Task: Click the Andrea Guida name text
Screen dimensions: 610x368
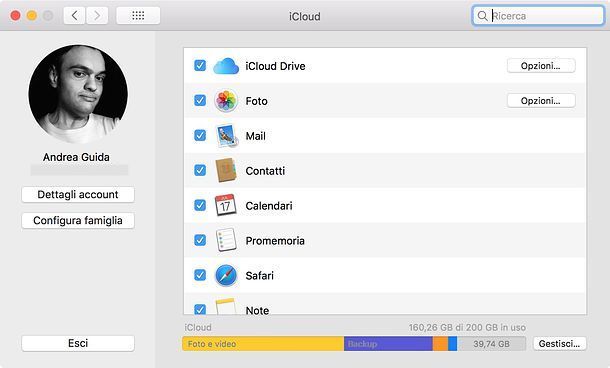Action: click(x=76, y=157)
